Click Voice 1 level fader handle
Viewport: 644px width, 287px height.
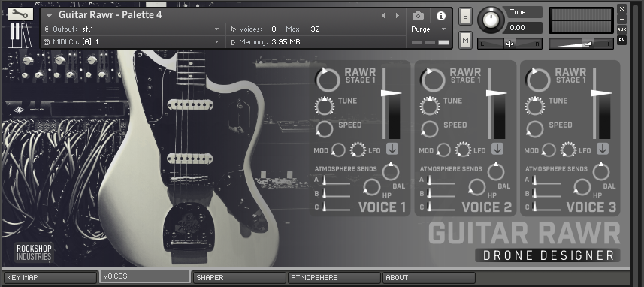pyautogui.click(x=391, y=93)
